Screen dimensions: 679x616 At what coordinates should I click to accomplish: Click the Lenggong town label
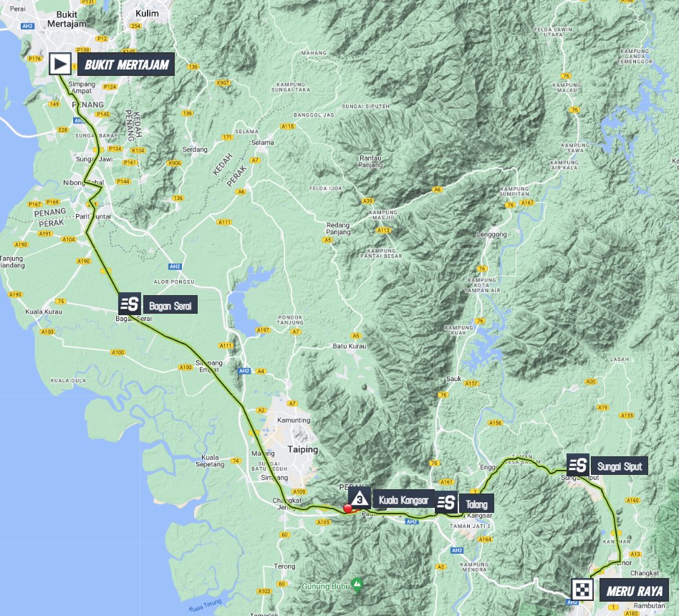[491, 234]
